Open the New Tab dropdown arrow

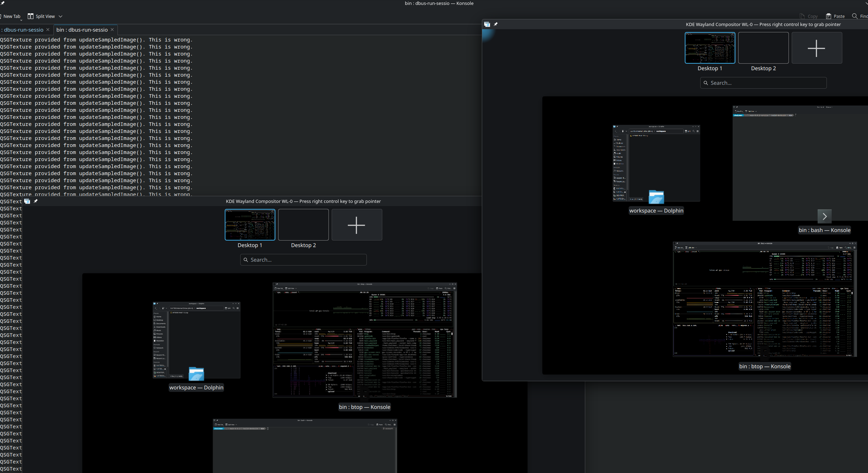[x=21, y=20]
